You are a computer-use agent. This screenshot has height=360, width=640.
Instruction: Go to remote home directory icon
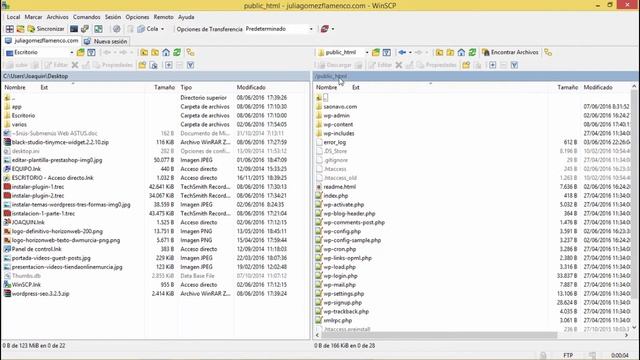(x=461, y=52)
